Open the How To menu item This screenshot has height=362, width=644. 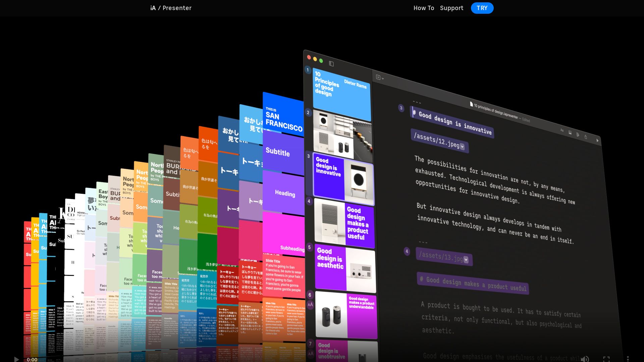click(x=424, y=8)
